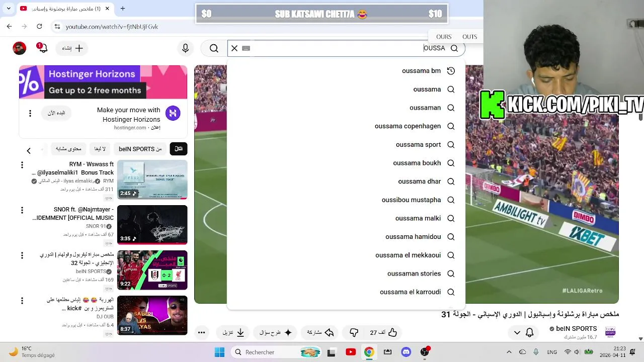
Task: Select suggestion oussaman stories
Action: tap(346, 274)
